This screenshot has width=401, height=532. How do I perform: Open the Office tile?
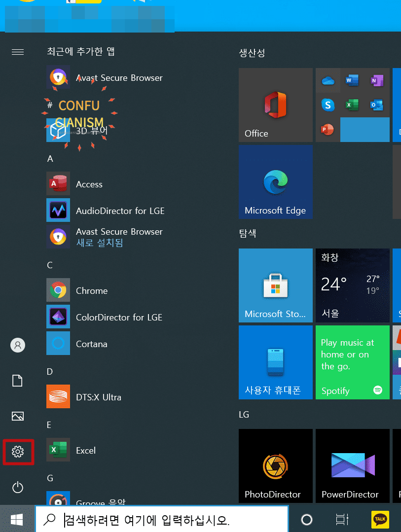coord(276,105)
